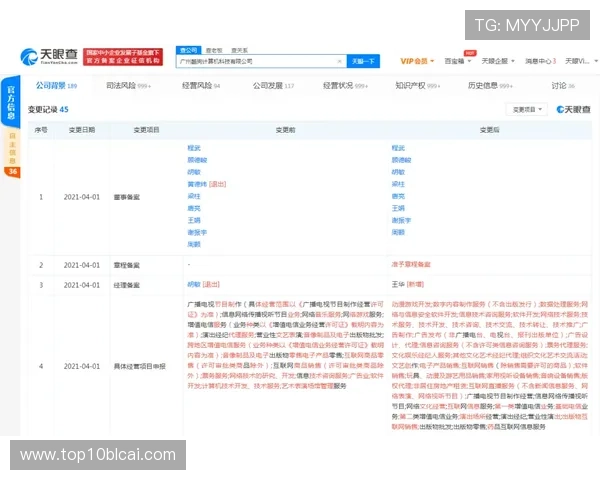Select the 经营状况 999+ tab
The image size is (600, 480).
click(x=345, y=86)
